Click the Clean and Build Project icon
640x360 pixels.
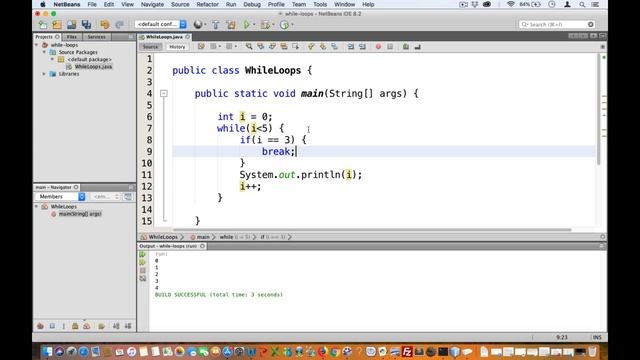231,24
